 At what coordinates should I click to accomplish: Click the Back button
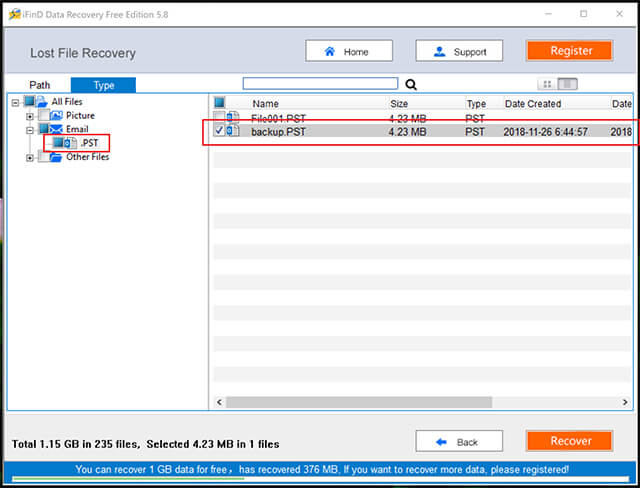459,441
